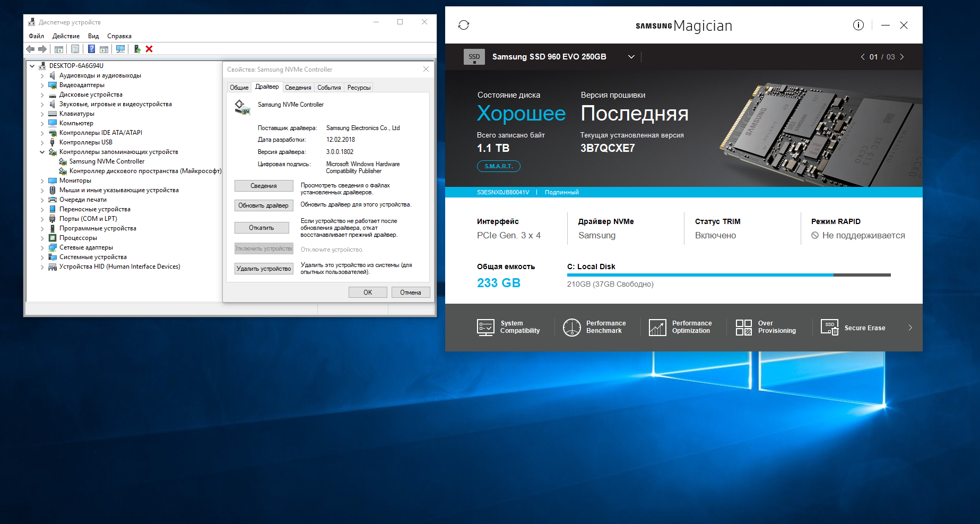
Task: Click the driver version 3.0.0.1802 value
Action: 340,152
